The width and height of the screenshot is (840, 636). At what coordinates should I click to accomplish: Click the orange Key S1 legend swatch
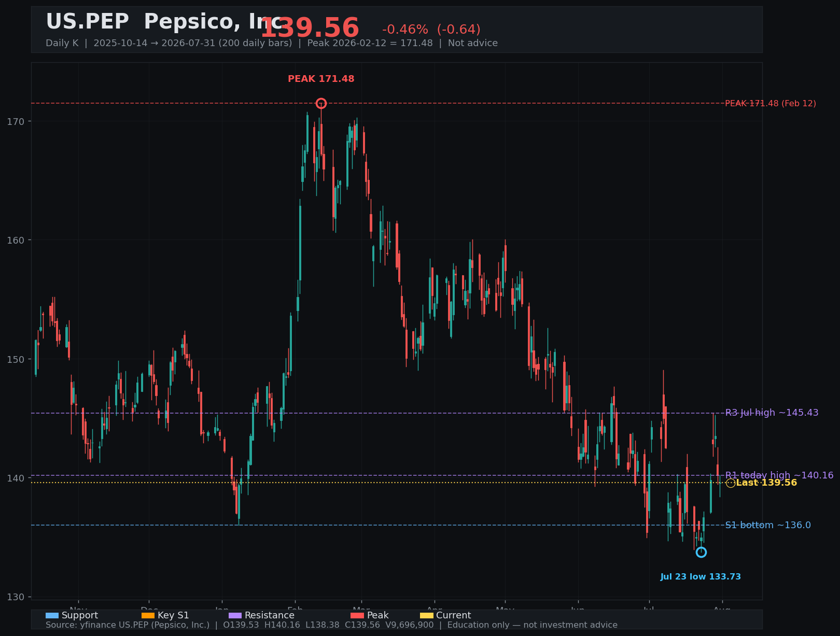click(148, 615)
